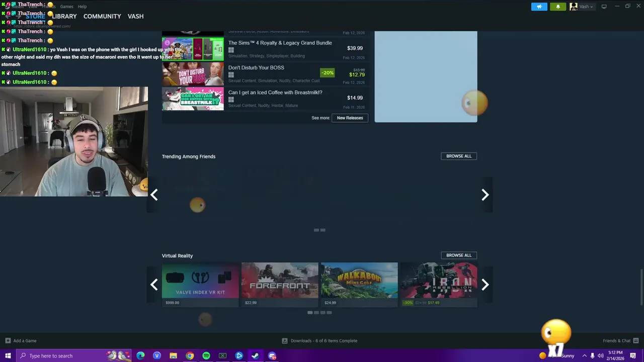Screen dimensions: 644x362
Task: Go to previous Virtual Reality carousel page
Action: (x=154, y=285)
